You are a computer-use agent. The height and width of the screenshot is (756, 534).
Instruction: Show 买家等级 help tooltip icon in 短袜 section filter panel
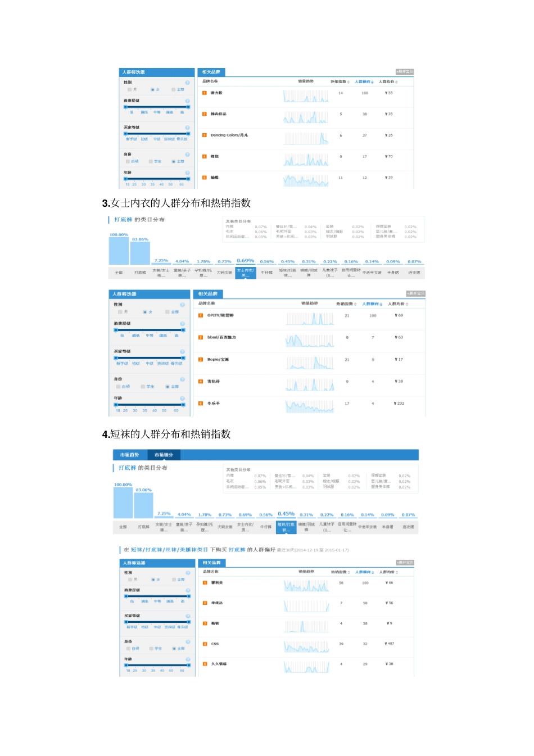(188, 616)
